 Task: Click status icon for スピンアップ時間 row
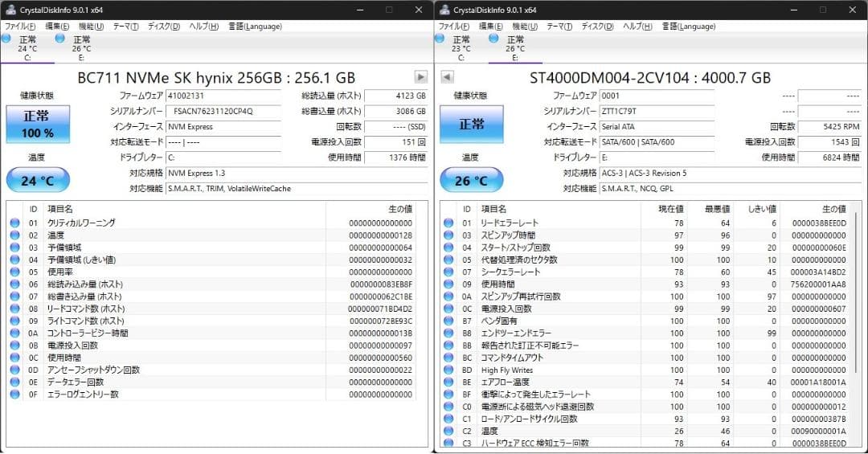(x=448, y=235)
